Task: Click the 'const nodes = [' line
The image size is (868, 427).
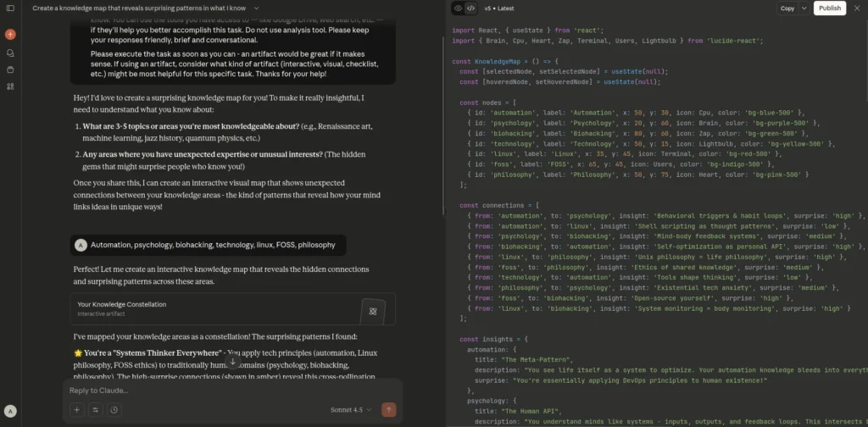Action: pyautogui.click(x=487, y=103)
